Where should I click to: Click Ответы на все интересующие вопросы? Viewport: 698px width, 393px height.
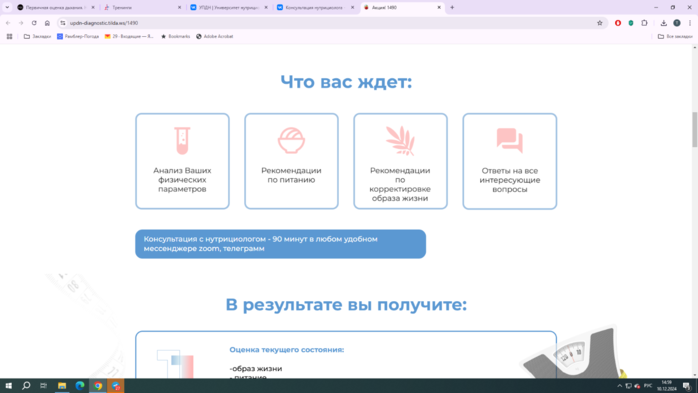[510, 180]
